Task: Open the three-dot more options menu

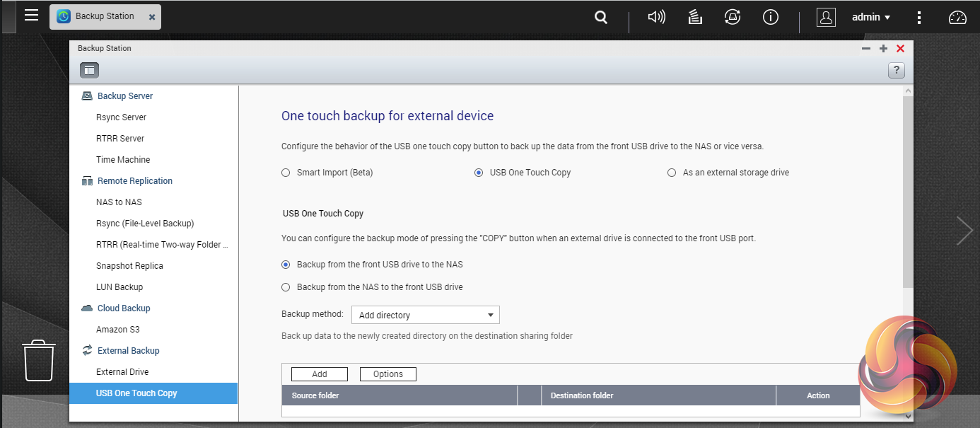Action: (x=918, y=18)
